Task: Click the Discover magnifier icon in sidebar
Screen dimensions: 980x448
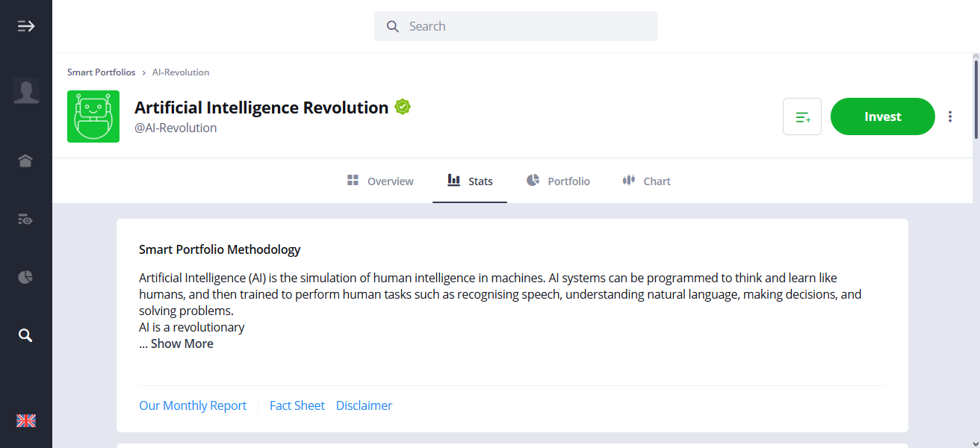Action: point(26,335)
